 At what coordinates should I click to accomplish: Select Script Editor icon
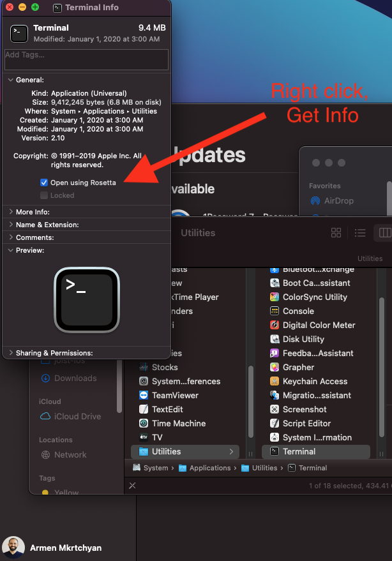275,423
